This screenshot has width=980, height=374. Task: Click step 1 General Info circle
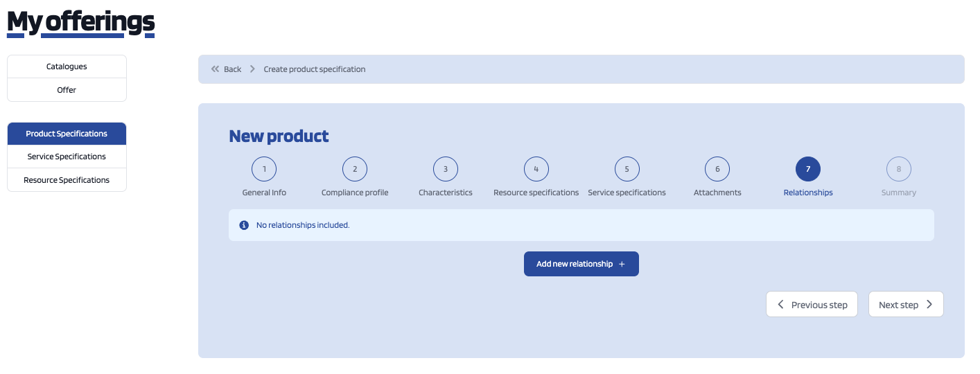[x=264, y=169]
